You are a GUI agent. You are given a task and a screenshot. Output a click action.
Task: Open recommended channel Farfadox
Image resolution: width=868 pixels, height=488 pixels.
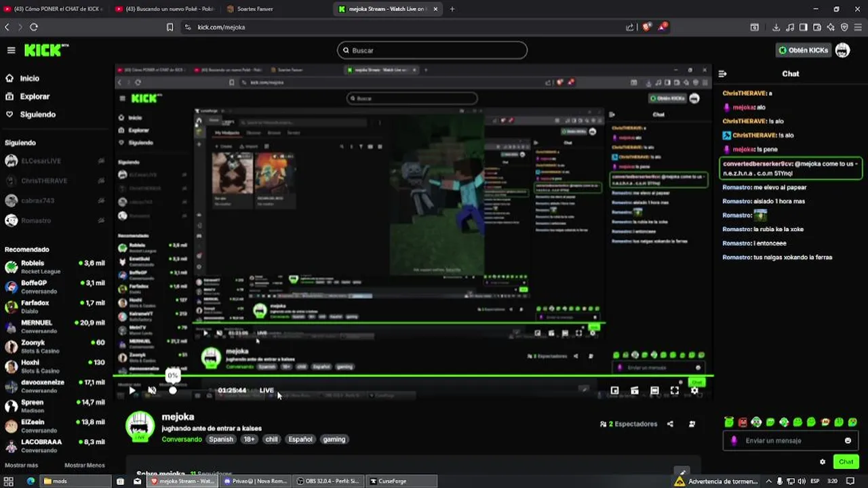click(x=54, y=306)
